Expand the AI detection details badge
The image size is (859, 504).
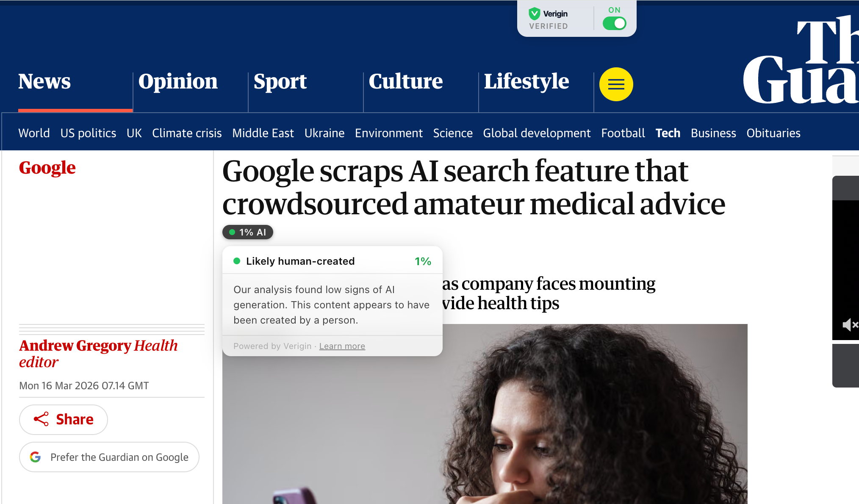pyautogui.click(x=247, y=232)
